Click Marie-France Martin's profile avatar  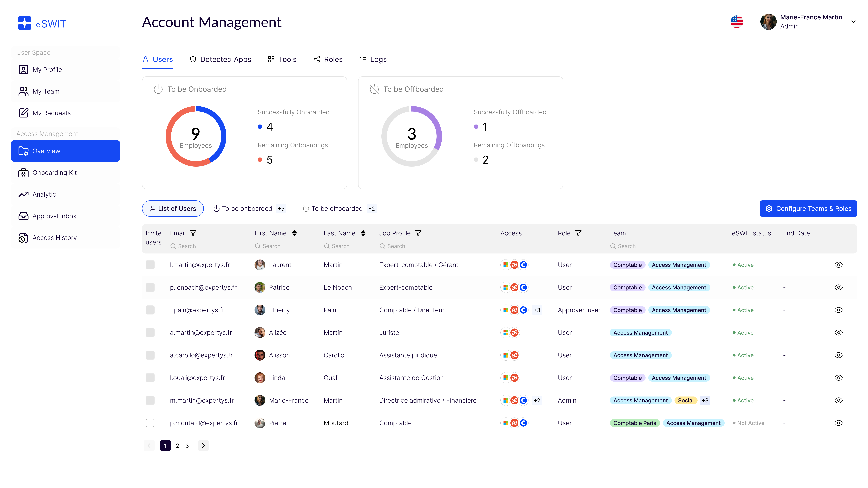pyautogui.click(x=768, y=22)
